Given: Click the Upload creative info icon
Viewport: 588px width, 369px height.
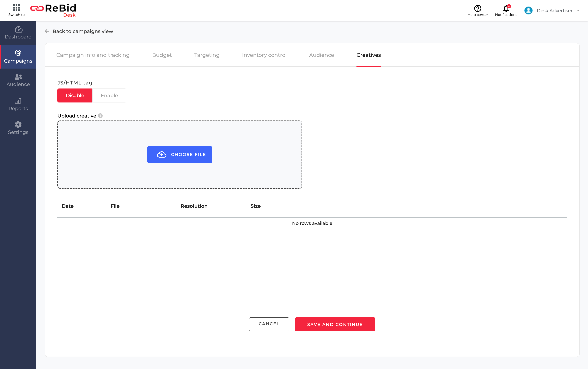Looking at the screenshot, I should point(100,116).
